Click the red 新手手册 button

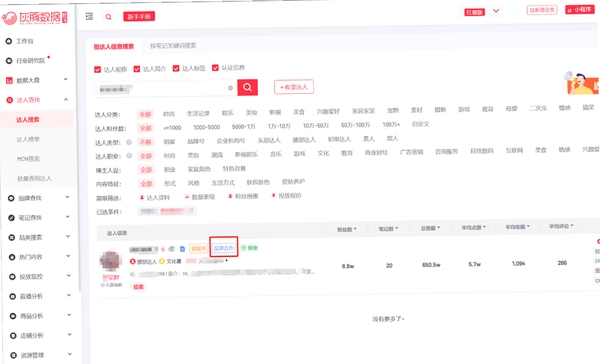[139, 16]
